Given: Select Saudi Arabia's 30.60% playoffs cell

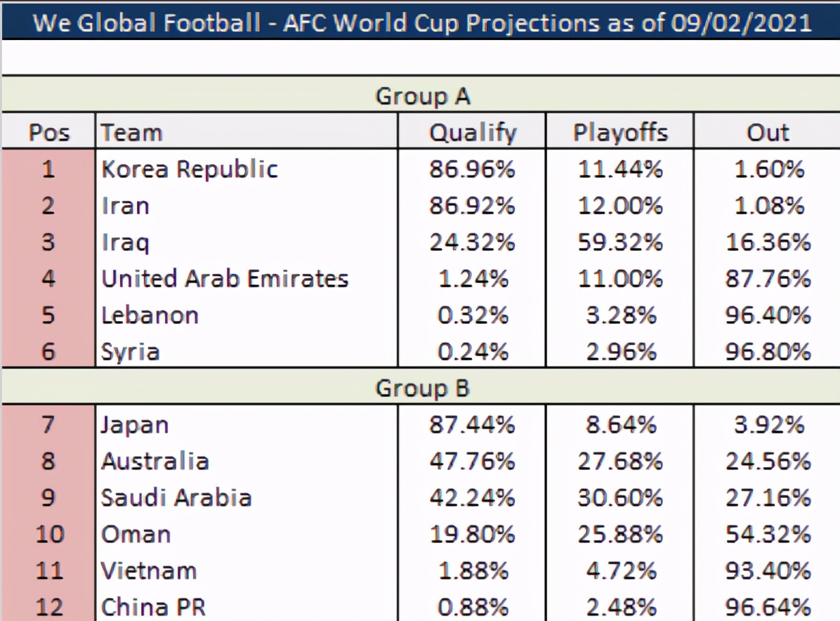Looking at the screenshot, I should [619, 498].
